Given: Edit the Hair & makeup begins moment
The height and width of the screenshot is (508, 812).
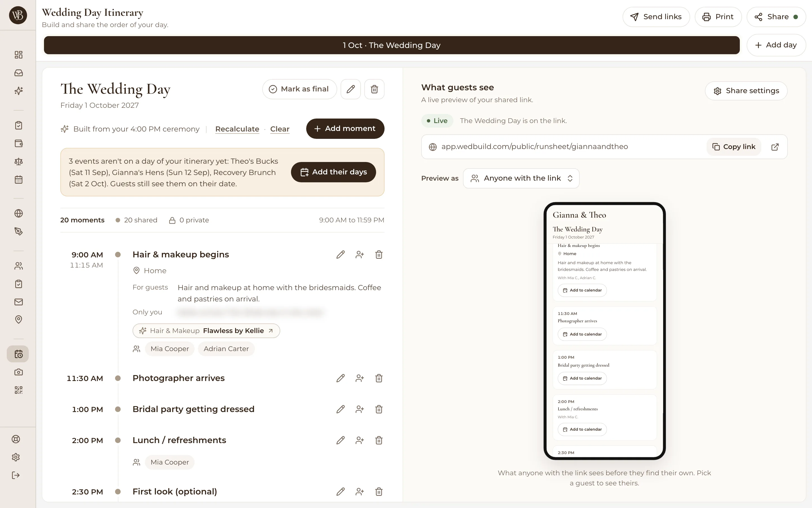Looking at the screenshot, I should tap(341, 255).
